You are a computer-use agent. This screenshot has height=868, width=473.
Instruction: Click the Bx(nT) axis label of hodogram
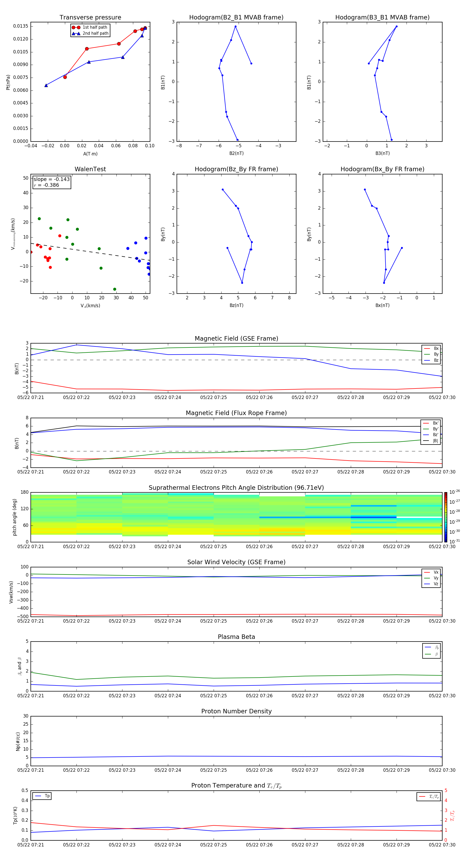coord(382,305)
